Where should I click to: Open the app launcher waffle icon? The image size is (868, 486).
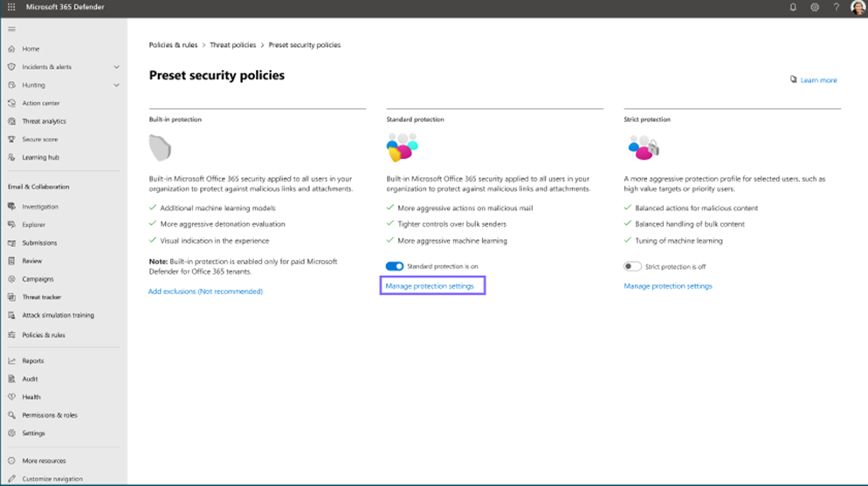(11, 7)
